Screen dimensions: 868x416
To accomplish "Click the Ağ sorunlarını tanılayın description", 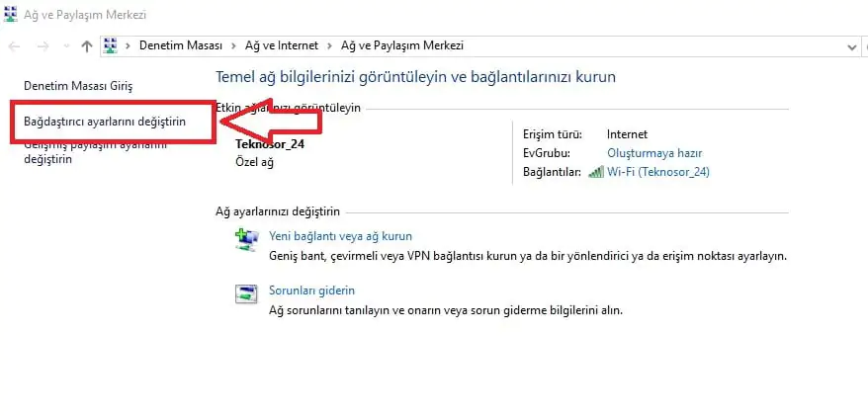I will [446, 310].
